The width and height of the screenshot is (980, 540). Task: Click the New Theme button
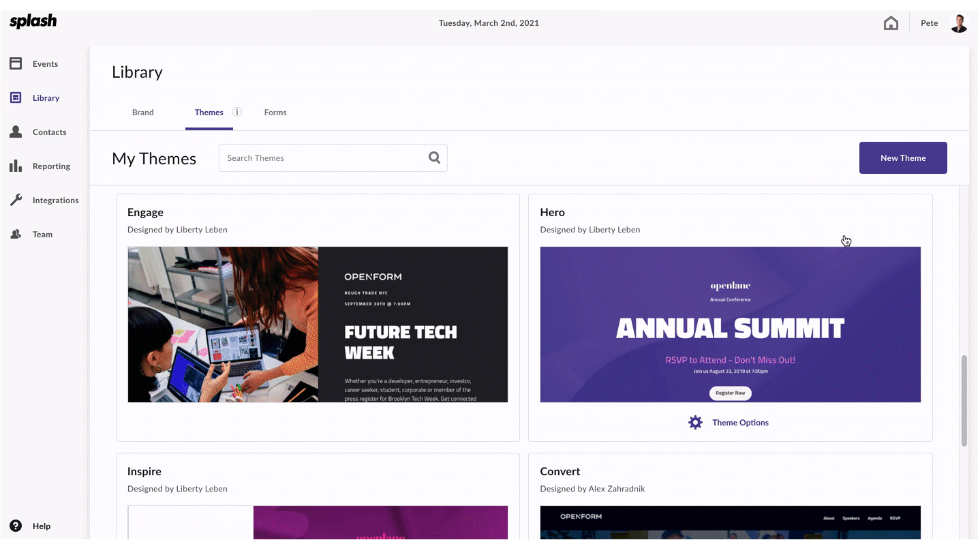[903, 157]
